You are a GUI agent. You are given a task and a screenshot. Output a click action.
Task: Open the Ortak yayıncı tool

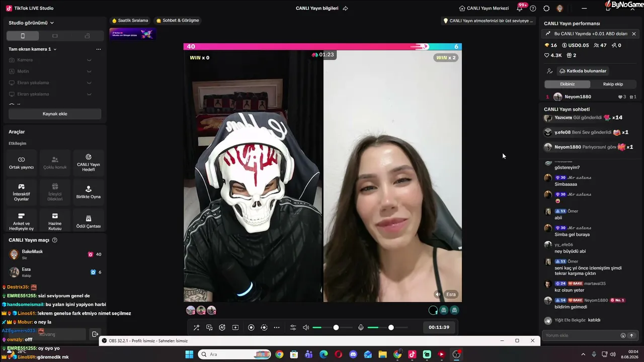pyautogui.click(x=21, y=162)
